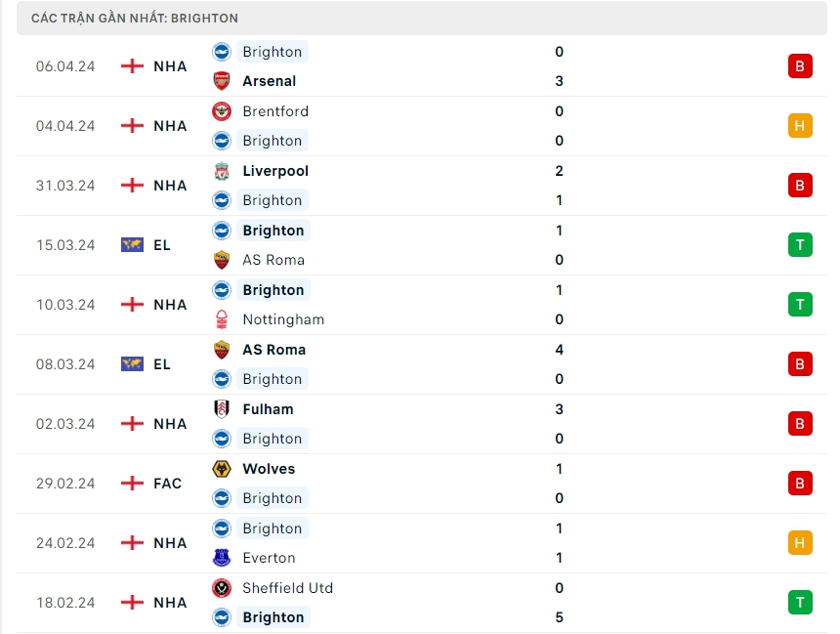
Task: Click the orange H badge for Brentford match
Action: [x=800, y=126]
